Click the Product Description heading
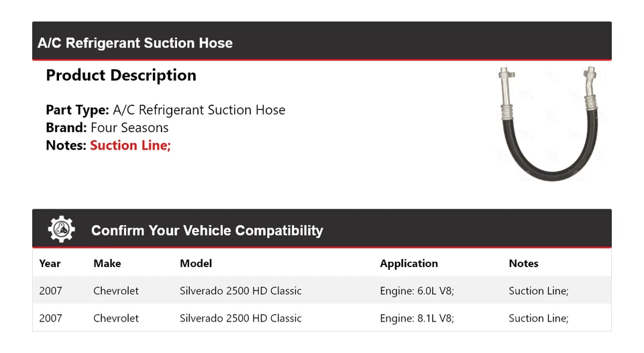Viewport: 644px width, 353px height. point(121,75)
